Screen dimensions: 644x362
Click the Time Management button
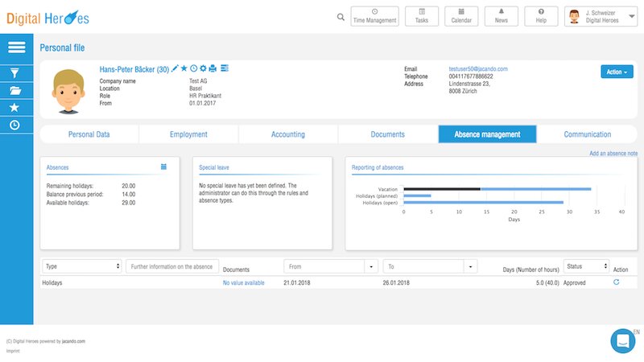(x=375, y=17)
